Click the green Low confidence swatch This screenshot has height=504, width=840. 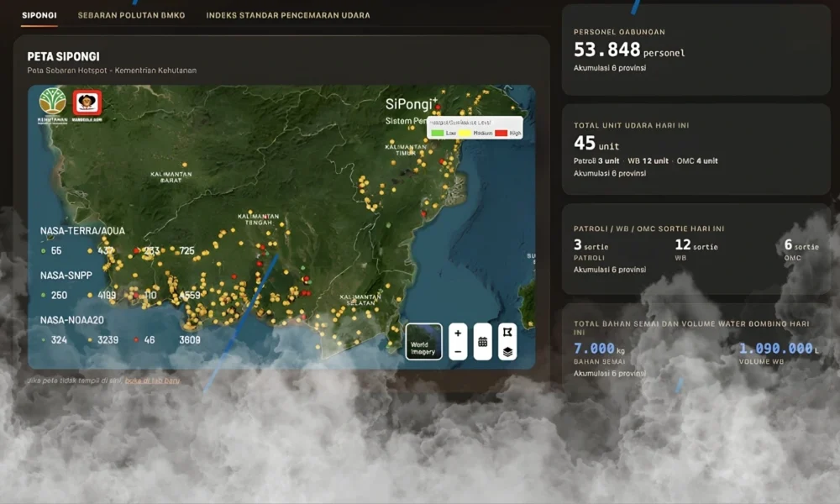click(438, 133)
